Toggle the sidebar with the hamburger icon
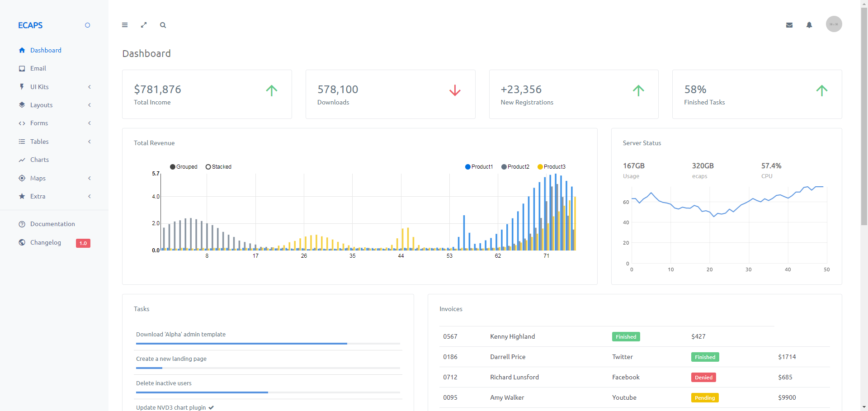Screen dimensions: 868x411 125,25
